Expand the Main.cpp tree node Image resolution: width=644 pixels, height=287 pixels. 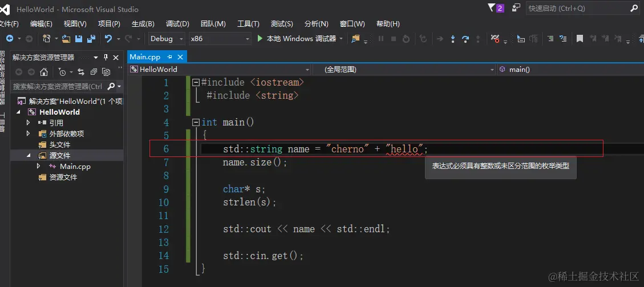[39, 166]
